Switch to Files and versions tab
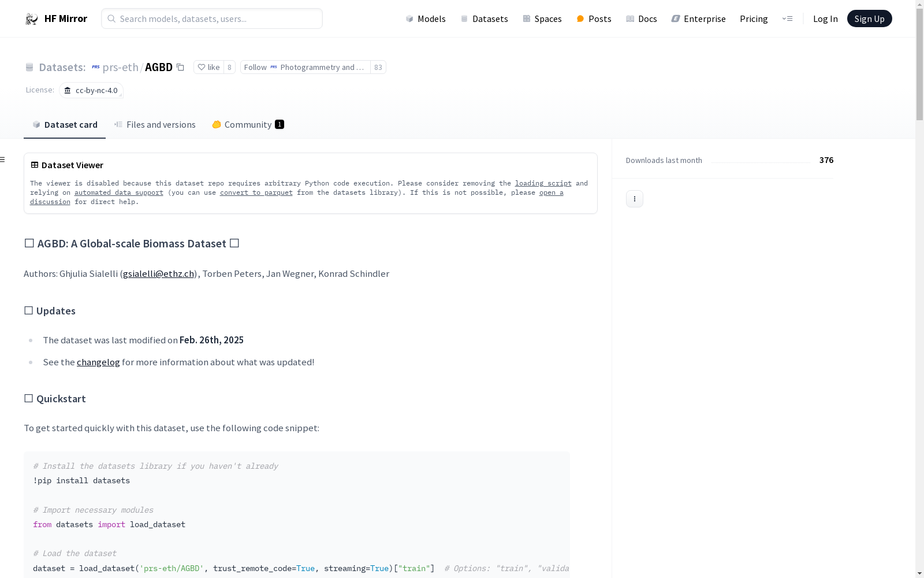This screenshot has width=924, height=578. click(x=155, y=124)
